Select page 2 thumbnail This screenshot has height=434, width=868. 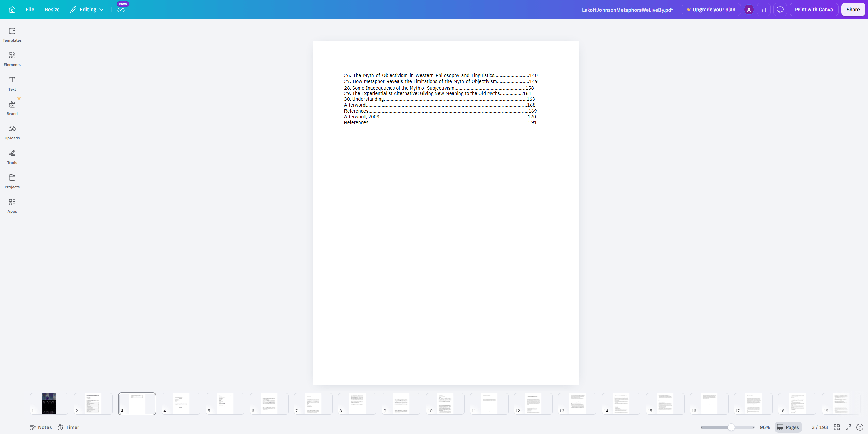point(93,404)
